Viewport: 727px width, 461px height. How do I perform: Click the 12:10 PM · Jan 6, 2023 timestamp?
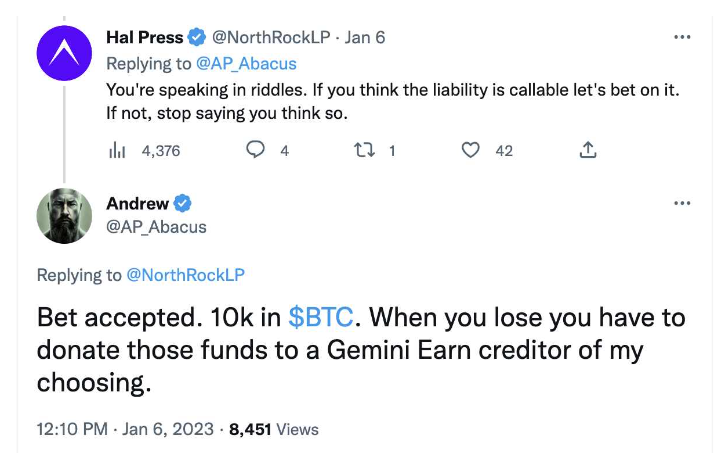click(x=125, y=429)
